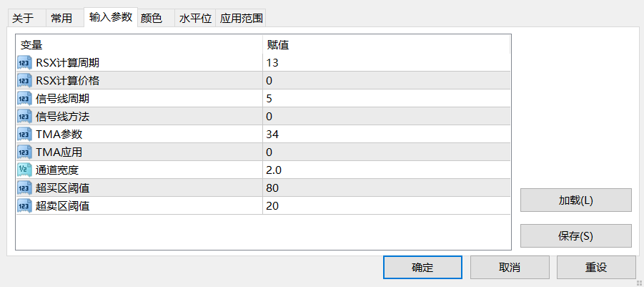Select the icon next to 信号线周期
The image size is (644, 287).
coord(24,99)
